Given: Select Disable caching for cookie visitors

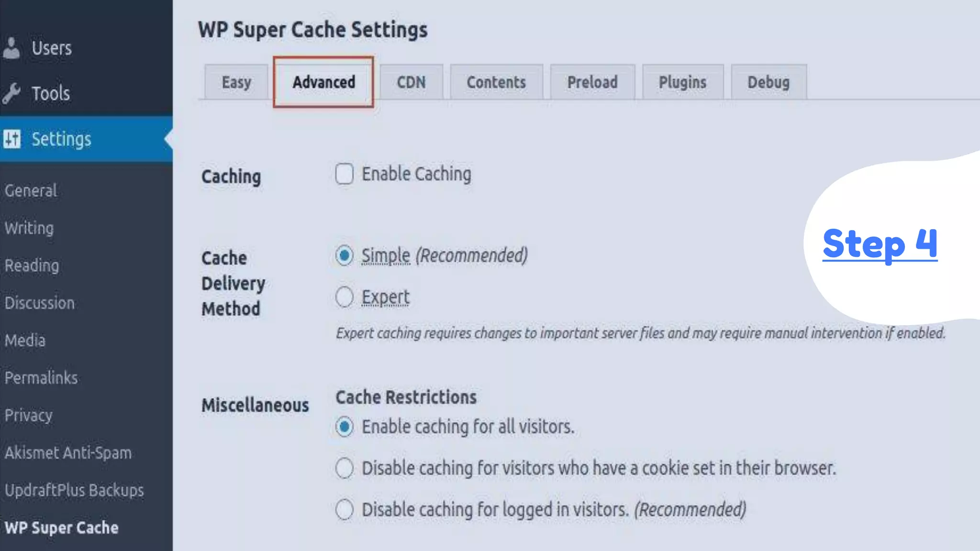Looking at the screenshot, I should [345, 468].
